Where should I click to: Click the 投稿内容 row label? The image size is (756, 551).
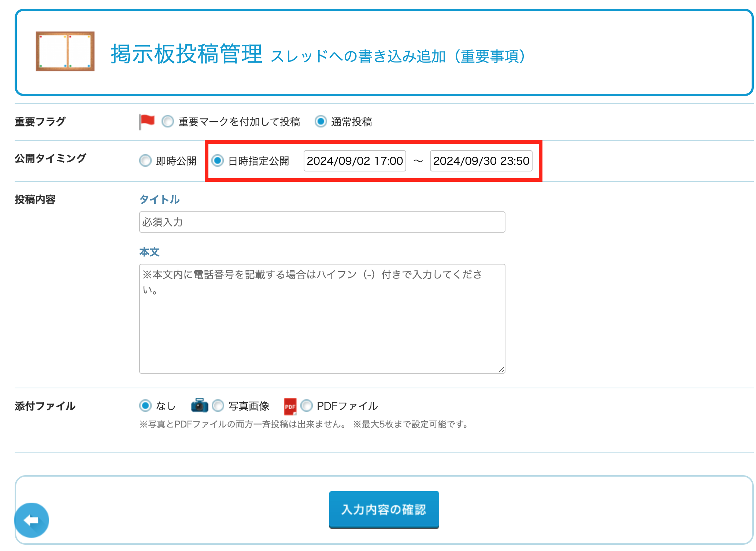click(x=35, y=200)
